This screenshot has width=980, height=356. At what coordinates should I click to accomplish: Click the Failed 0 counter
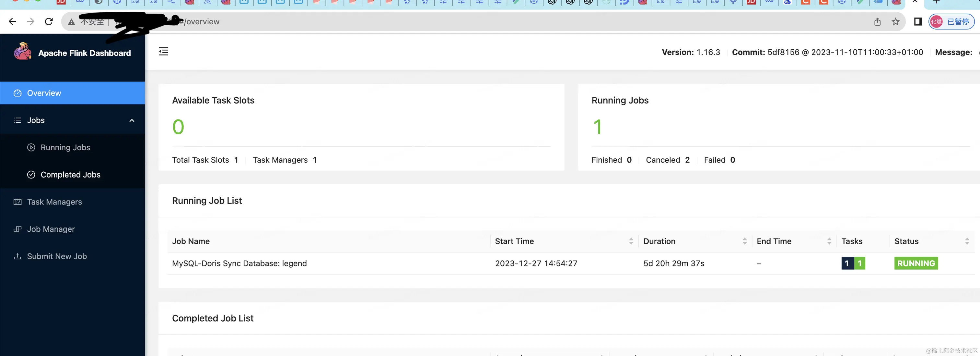(x=719, y=160)
